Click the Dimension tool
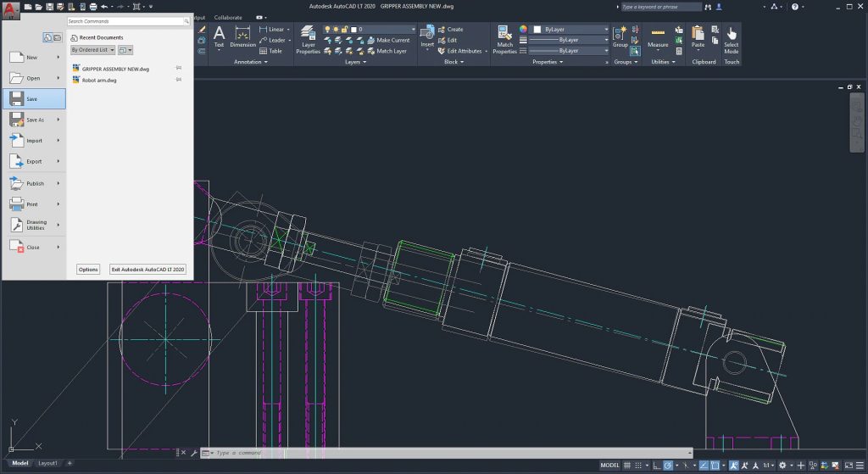868x474 pixels. click(242, 33)
